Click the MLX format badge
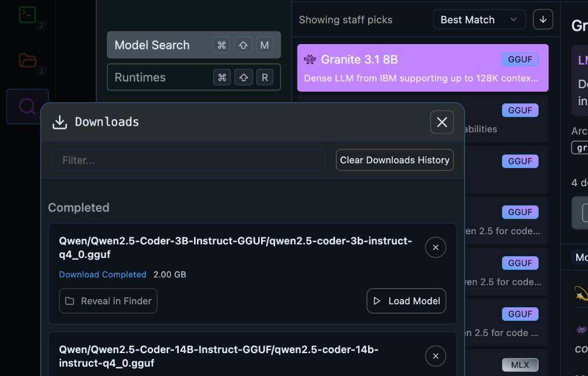Image resolution: width=588 pixels, height=376 pixels. [520, 365]
